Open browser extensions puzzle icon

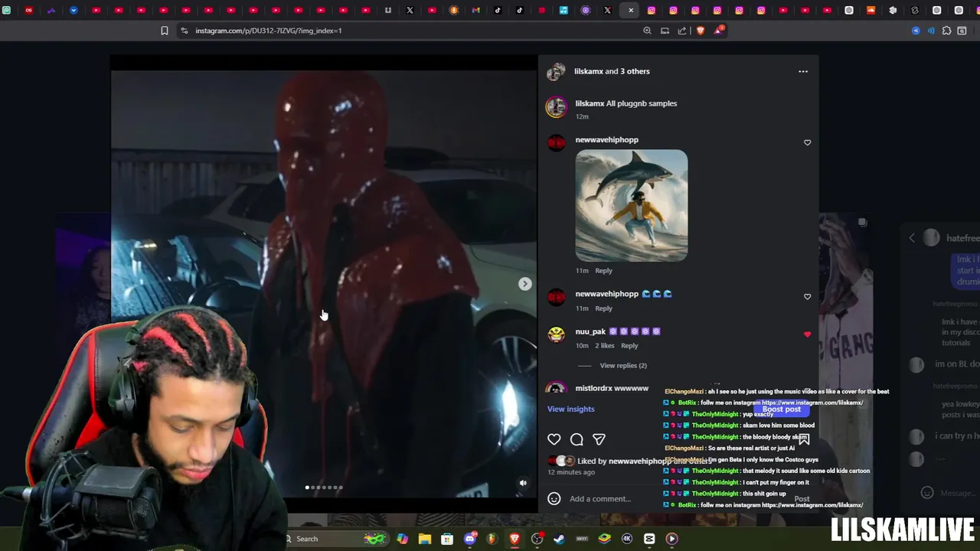pyautogui.click(x=946, y=31)
